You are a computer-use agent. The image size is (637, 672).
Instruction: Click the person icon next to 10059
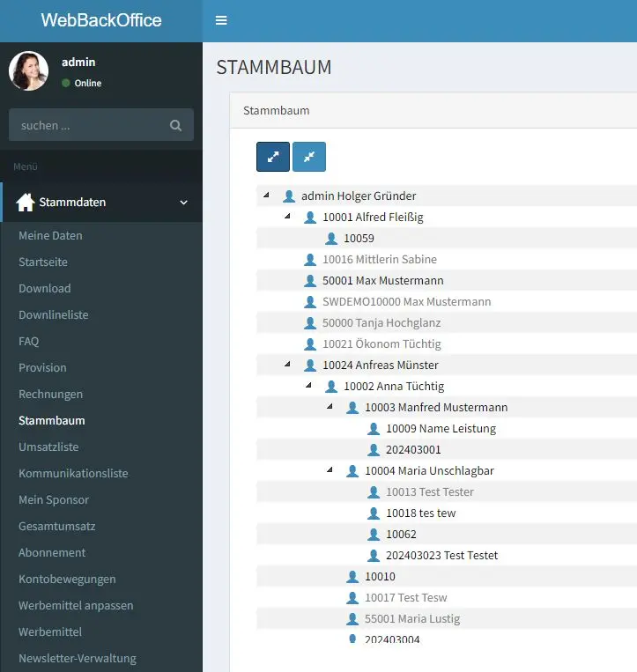331,239
